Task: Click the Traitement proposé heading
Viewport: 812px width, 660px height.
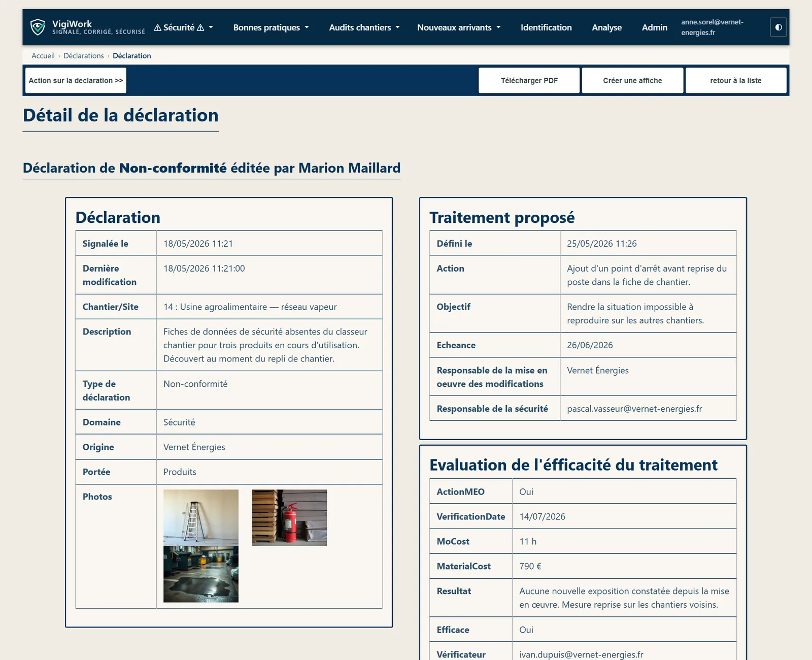Action: tap(502, 217)
